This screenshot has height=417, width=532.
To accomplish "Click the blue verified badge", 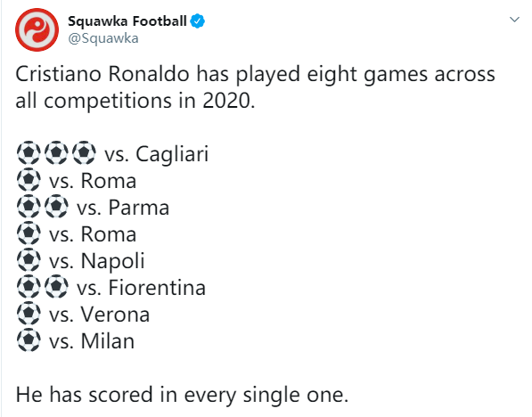I will (197, 21).
